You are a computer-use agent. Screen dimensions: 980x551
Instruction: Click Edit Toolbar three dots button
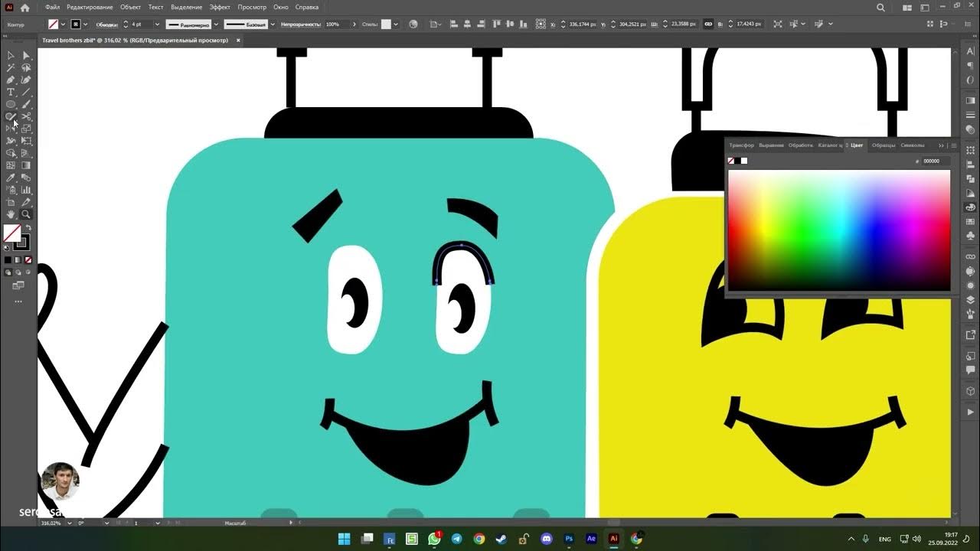pyautogui.click(x=18, y=302)
